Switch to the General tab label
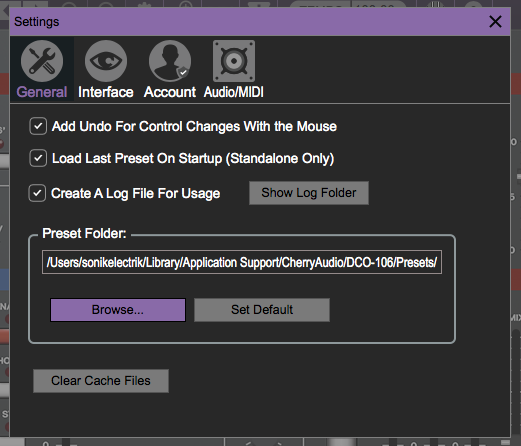 (x=42, y=92)
